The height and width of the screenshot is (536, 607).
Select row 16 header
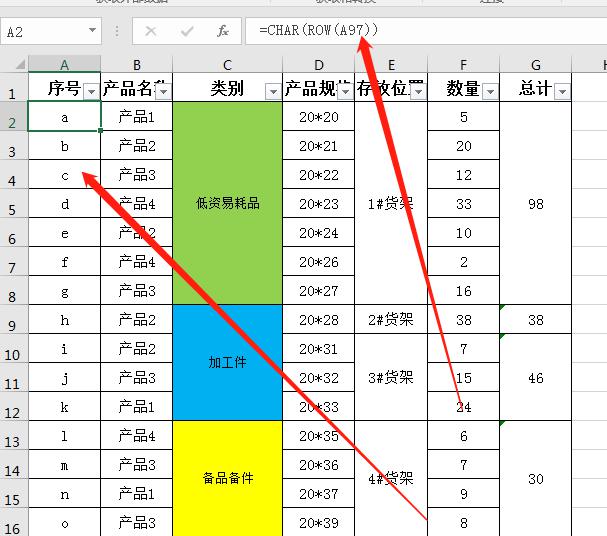(x=14, y=522)
